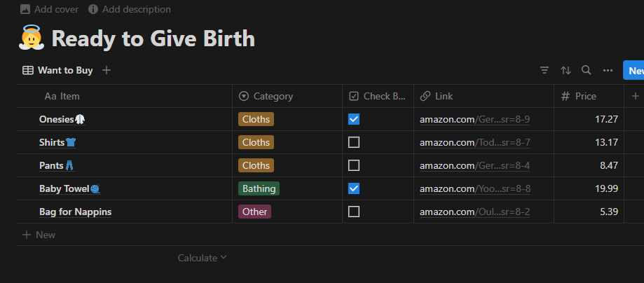
Task: Open the Link column header
Action: 444,96
